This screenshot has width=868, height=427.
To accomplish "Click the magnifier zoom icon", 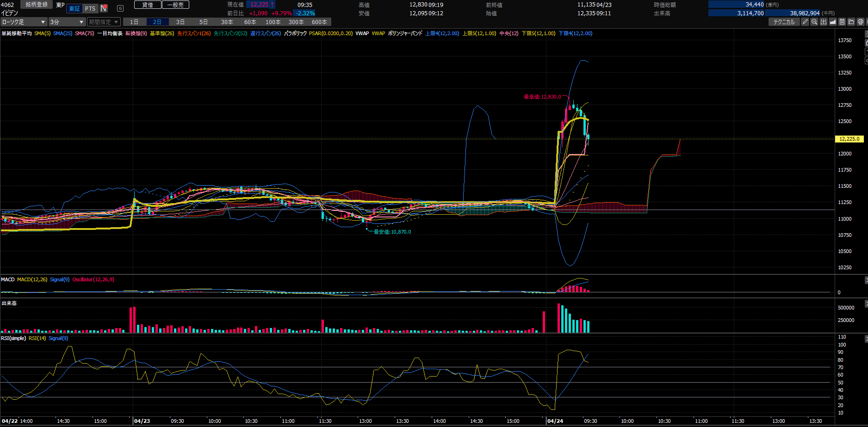I will [814, 22].
